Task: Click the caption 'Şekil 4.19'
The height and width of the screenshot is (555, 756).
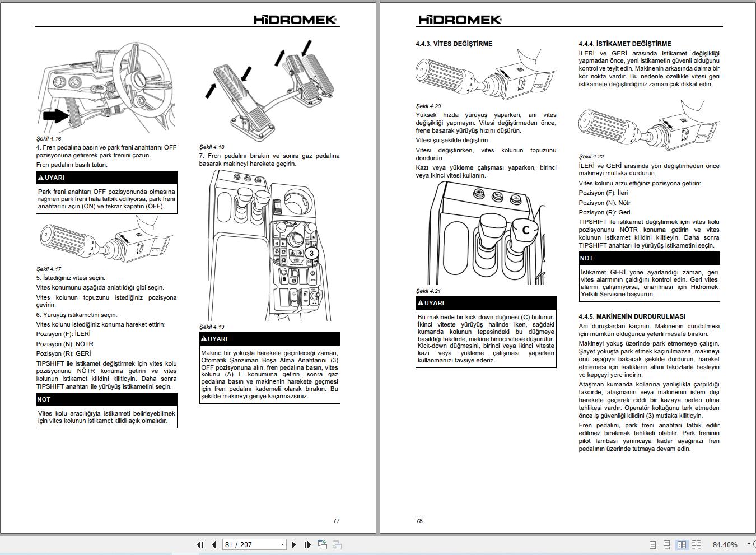Action: [x=212, y=327]
